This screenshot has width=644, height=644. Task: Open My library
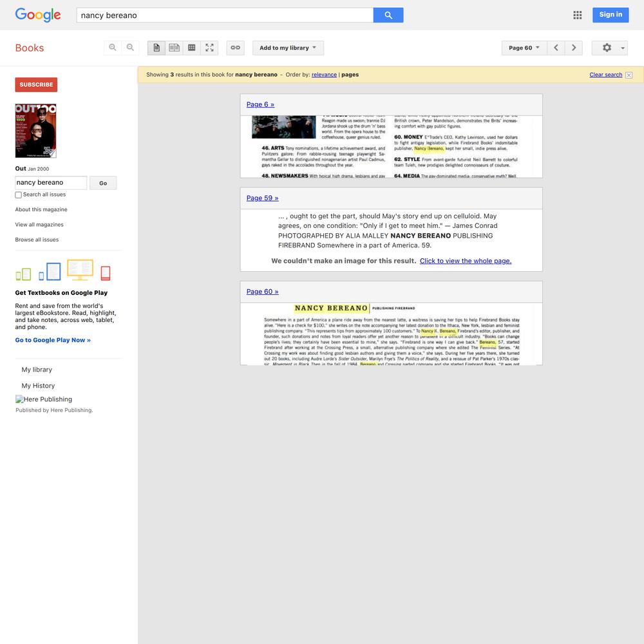point(37,370)
